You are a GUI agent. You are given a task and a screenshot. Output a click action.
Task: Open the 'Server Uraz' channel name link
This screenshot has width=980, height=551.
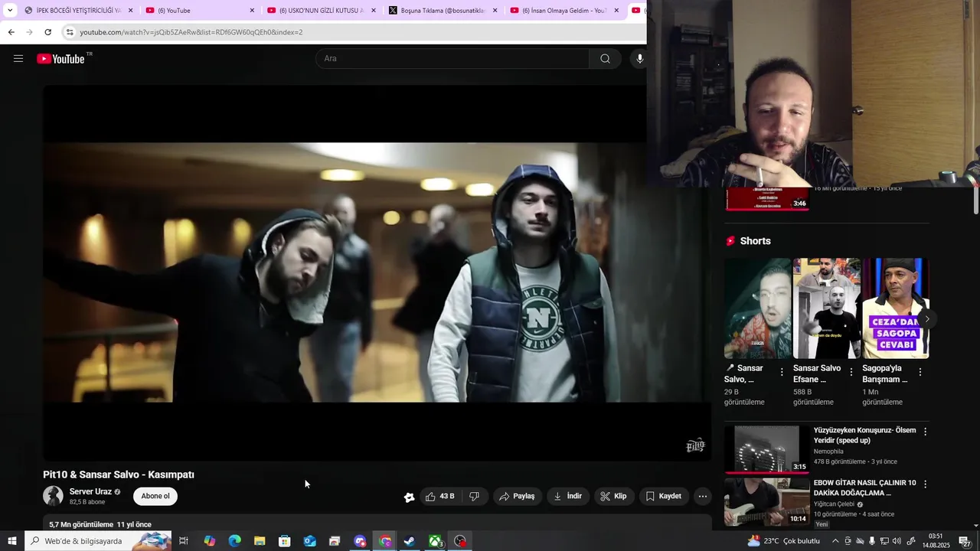point(90,491)
